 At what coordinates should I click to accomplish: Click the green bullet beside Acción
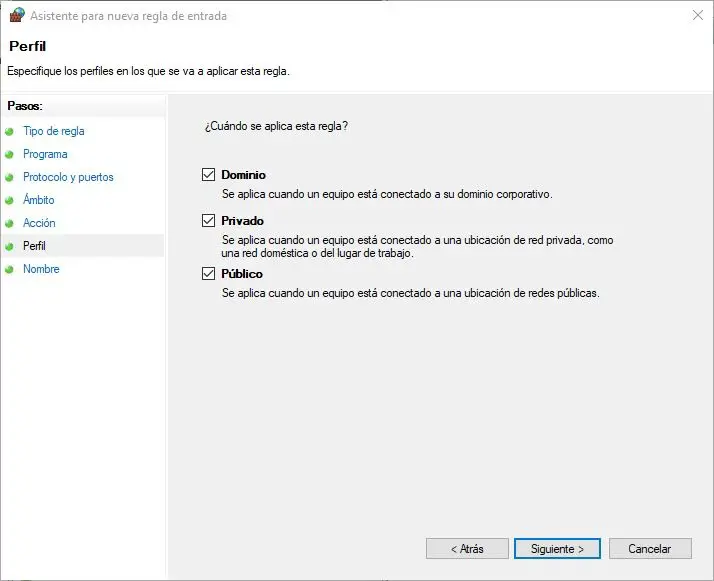pos(10,223)
